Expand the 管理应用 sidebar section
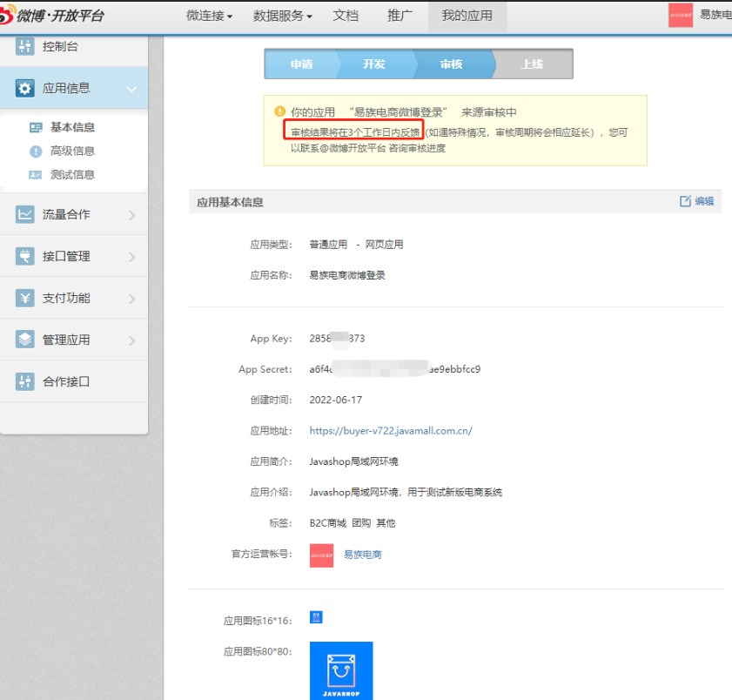 pos(131,340)
